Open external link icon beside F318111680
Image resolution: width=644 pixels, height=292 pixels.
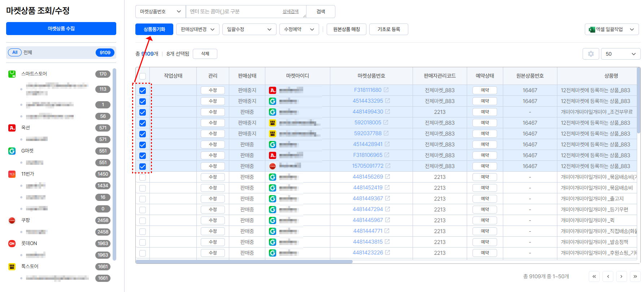tap(386, 90)
